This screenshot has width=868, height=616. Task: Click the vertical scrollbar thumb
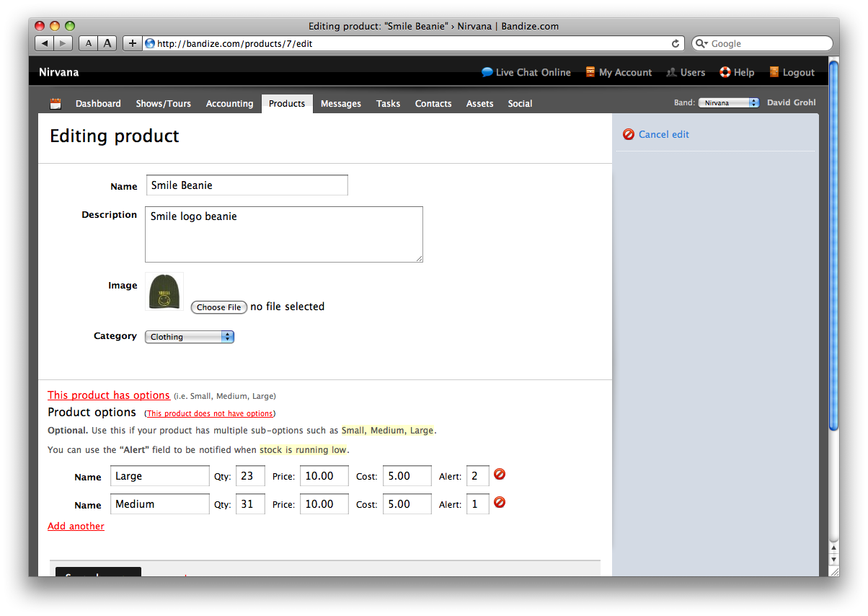pyautogui.click(x=834, y=245)
